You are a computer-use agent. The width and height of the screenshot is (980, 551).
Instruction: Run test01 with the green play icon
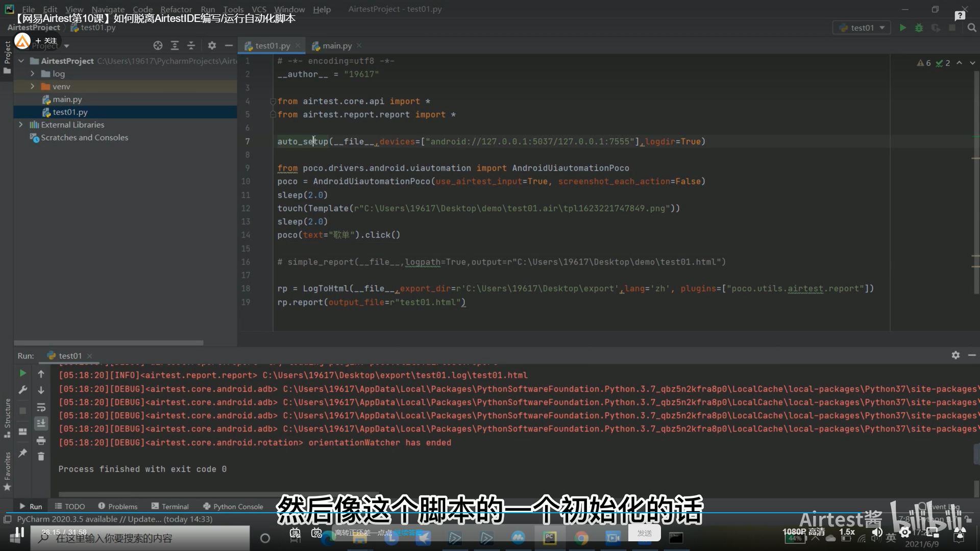(902, 28)
